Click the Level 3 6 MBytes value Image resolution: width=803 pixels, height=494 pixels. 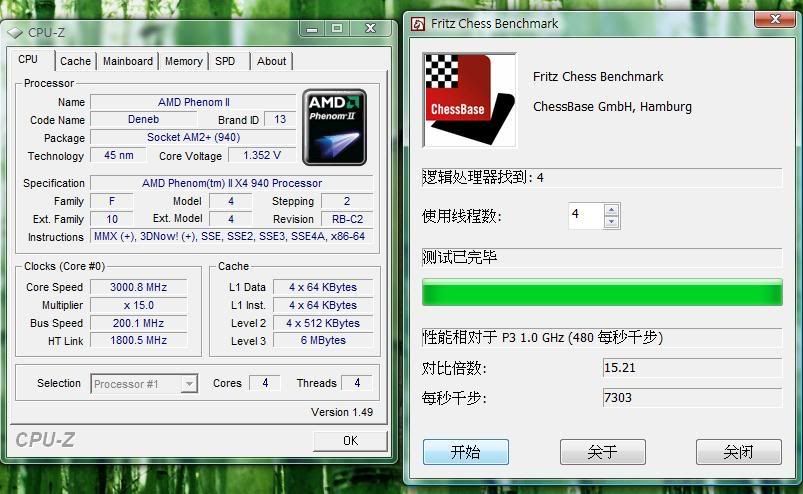pyautogui.click(x=323, y=340)
